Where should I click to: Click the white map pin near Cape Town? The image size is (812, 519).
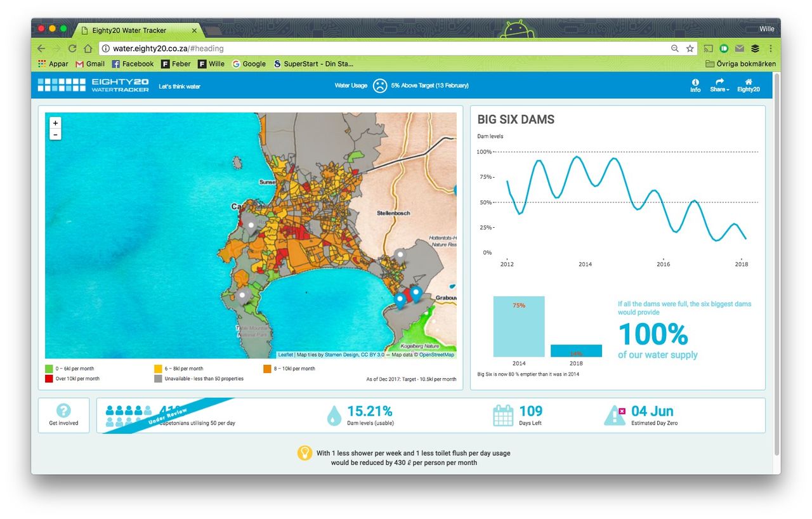pos(251,225)
